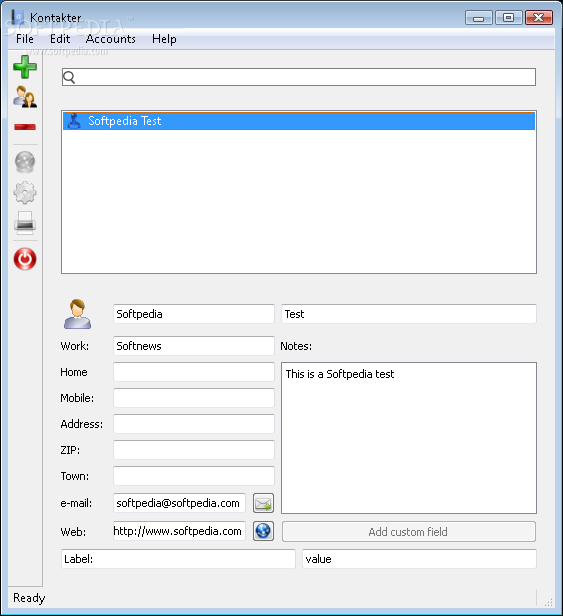Add a new contact with green plus

tap(25, 67)
